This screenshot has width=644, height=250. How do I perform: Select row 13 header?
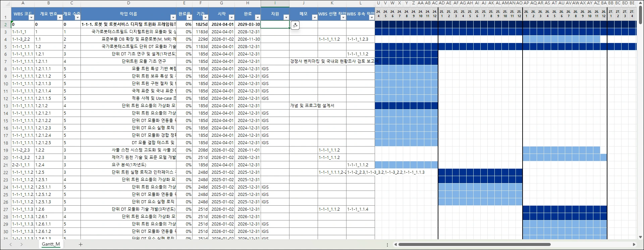point(6,106)
